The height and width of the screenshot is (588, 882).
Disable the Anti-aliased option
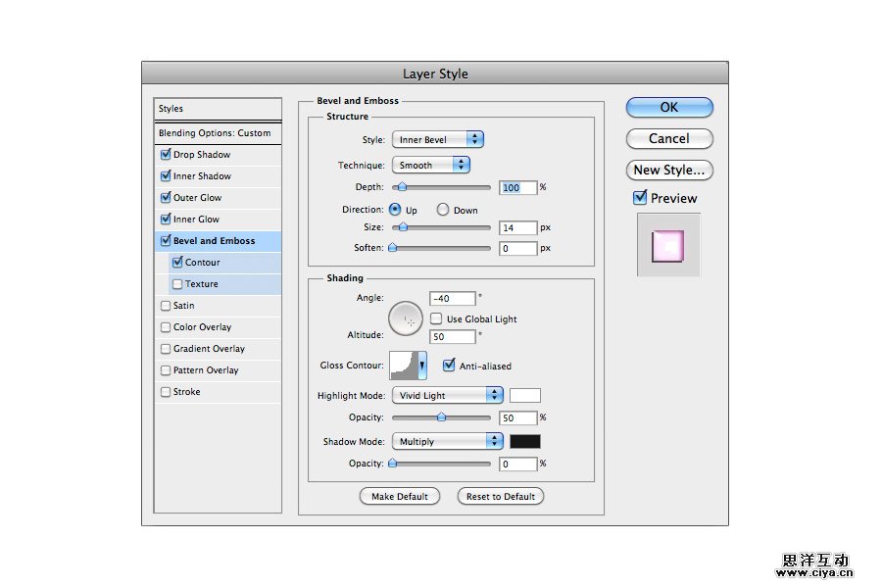click(x=449, y=366)
